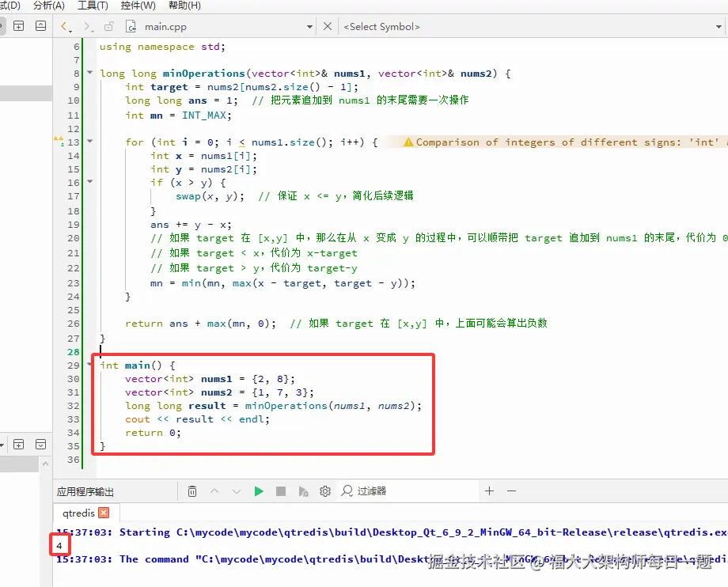Collapse the for loop at line 13

tap(90, 141)
